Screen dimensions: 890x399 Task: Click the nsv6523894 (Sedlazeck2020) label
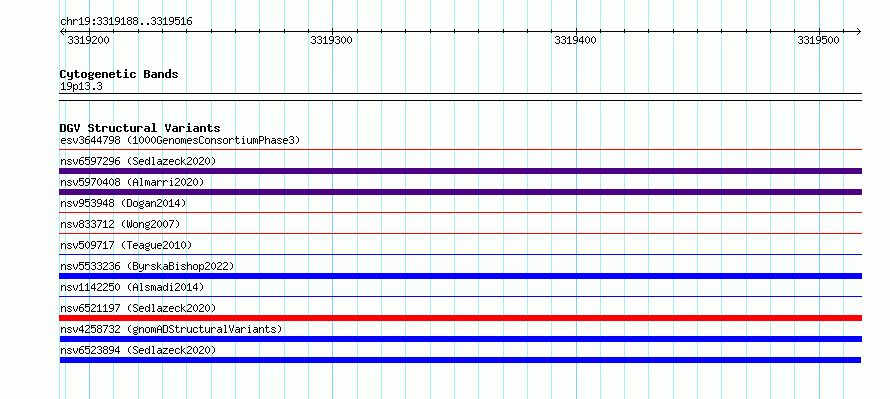(138, 350)
